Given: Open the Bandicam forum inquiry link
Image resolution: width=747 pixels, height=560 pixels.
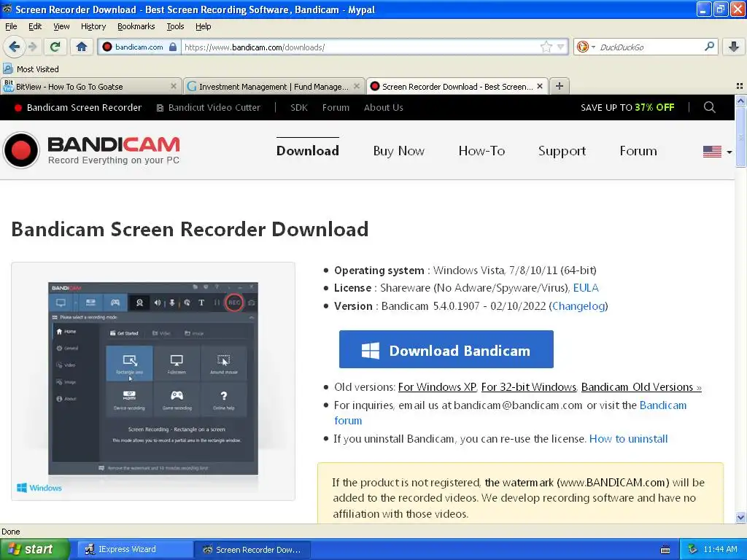Looking at the screenshot, I should tap(662, 405).
